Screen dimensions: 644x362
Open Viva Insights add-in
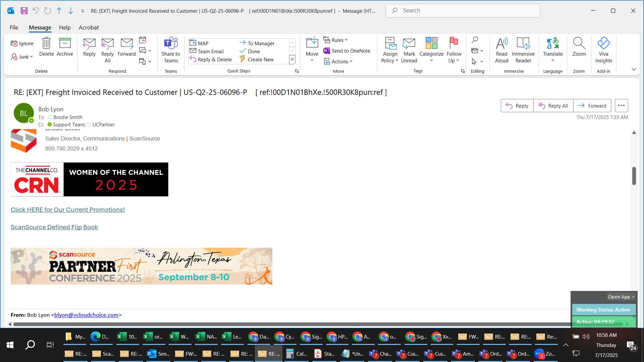(x=603, y=50)
